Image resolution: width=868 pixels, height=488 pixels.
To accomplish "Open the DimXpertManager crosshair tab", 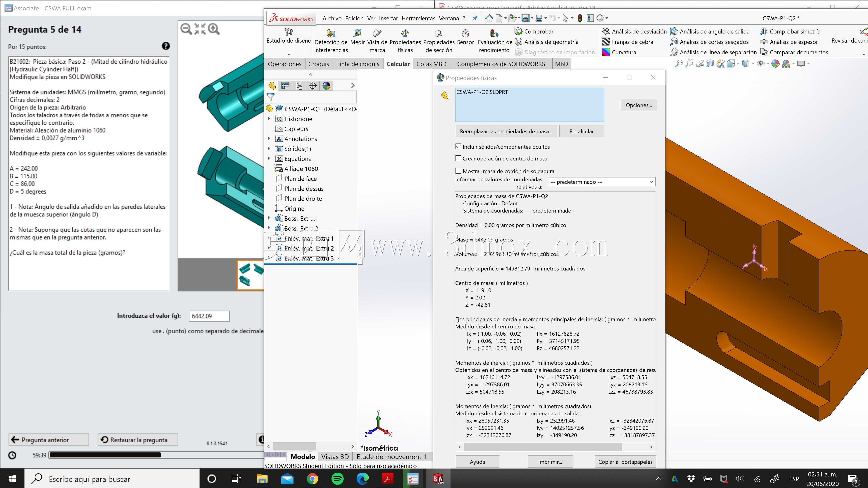I will click(x=313, y=86).
